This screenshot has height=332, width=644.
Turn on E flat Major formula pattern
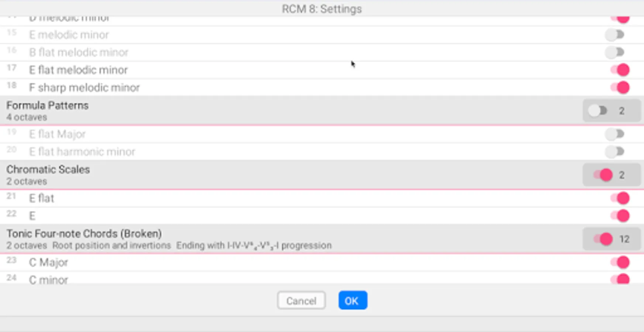[615, 134]
